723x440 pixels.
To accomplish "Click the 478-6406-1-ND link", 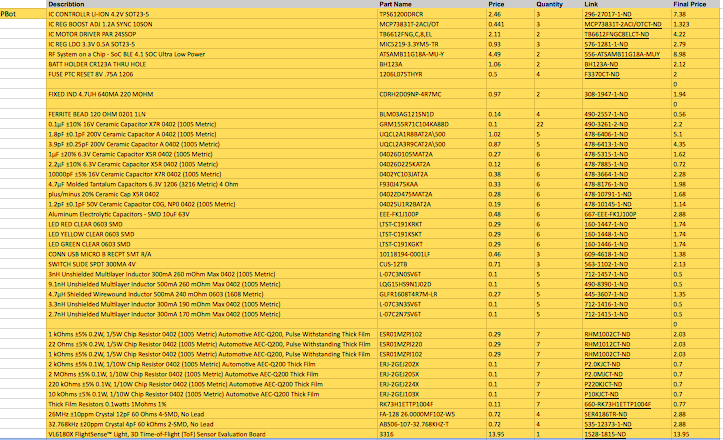I will tap(606, 134).
